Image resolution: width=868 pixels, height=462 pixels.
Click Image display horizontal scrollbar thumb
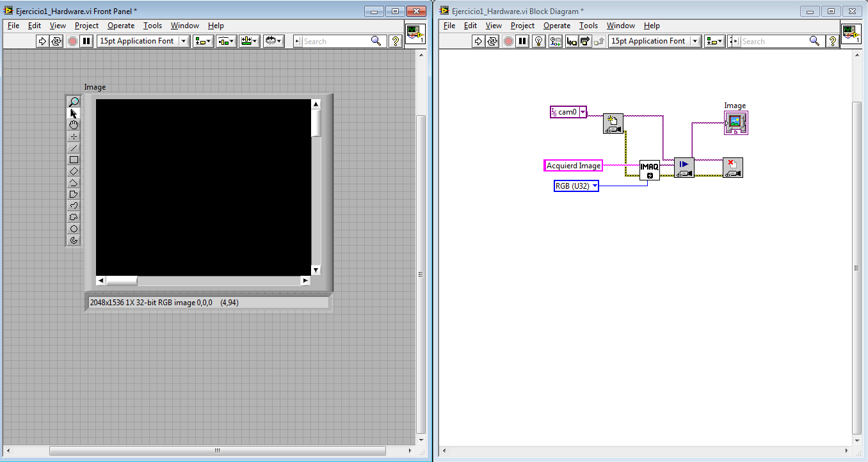(x=122, y=280)
